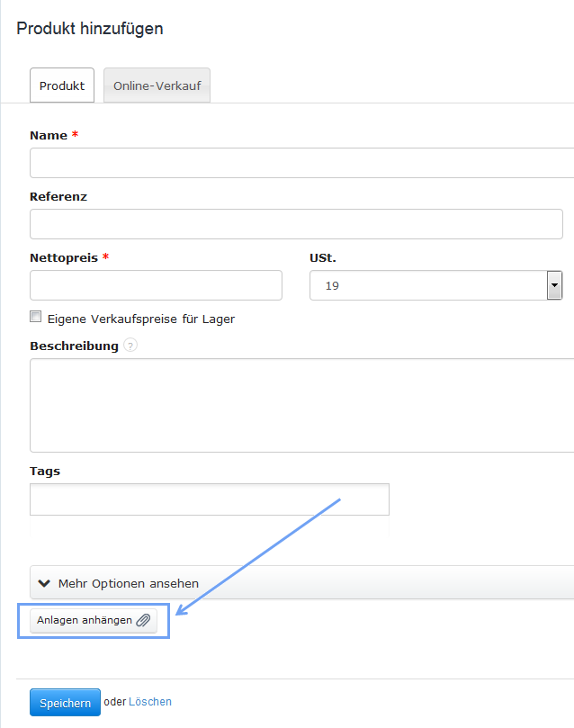Click the Produkt hinzufügen page heading
574x728 pixels.
(90, 29)
